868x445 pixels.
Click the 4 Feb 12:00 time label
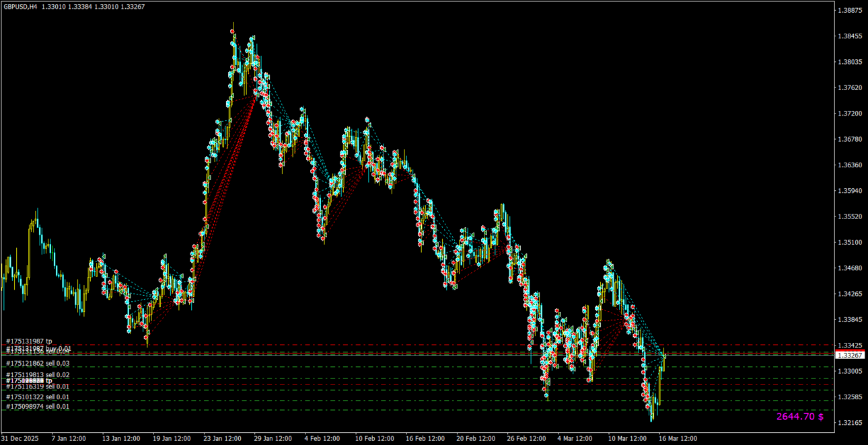tap(322, 438)
